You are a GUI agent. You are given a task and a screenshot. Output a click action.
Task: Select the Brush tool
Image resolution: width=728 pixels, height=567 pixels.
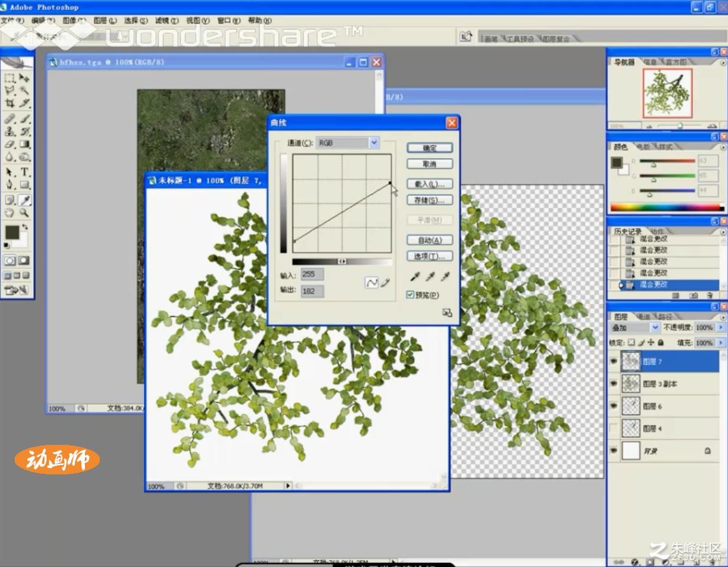click(x=24, y=119)
